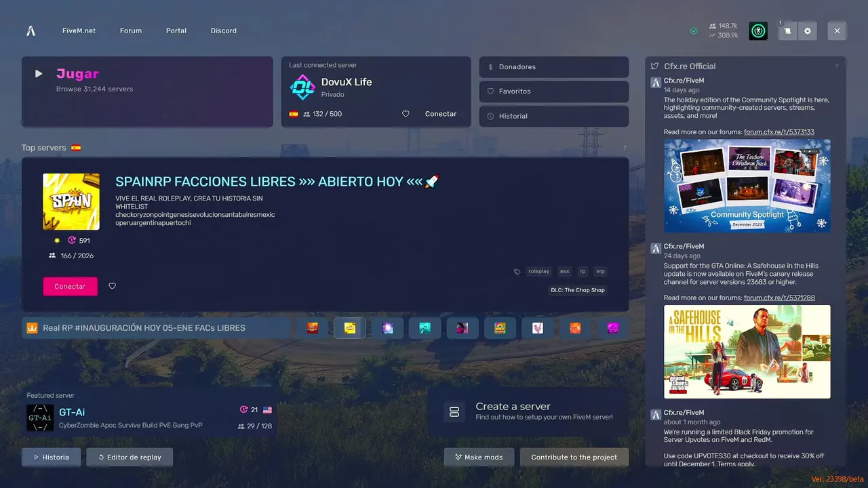Click the 591 upvote power badge
868x488 pixels.
79,241
